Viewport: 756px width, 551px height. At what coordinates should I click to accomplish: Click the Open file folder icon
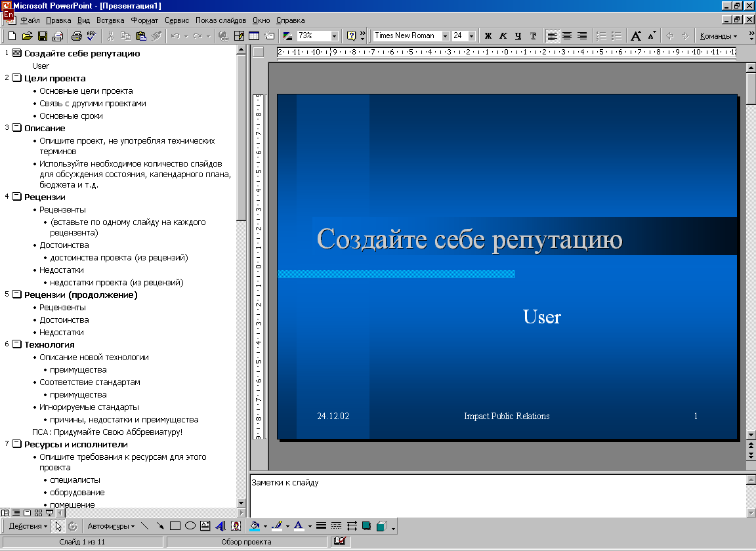pyautogui.click(x=27, y=35)
